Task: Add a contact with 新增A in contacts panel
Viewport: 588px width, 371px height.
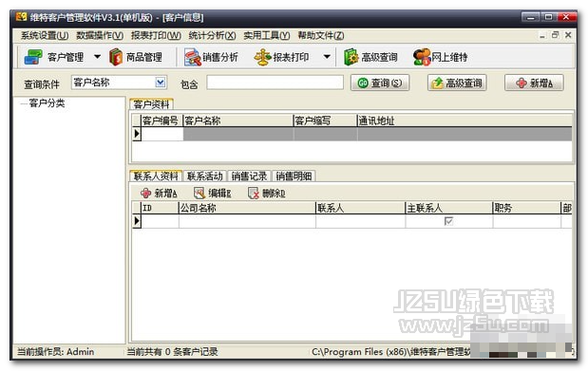Action: (x=159, y=194)
